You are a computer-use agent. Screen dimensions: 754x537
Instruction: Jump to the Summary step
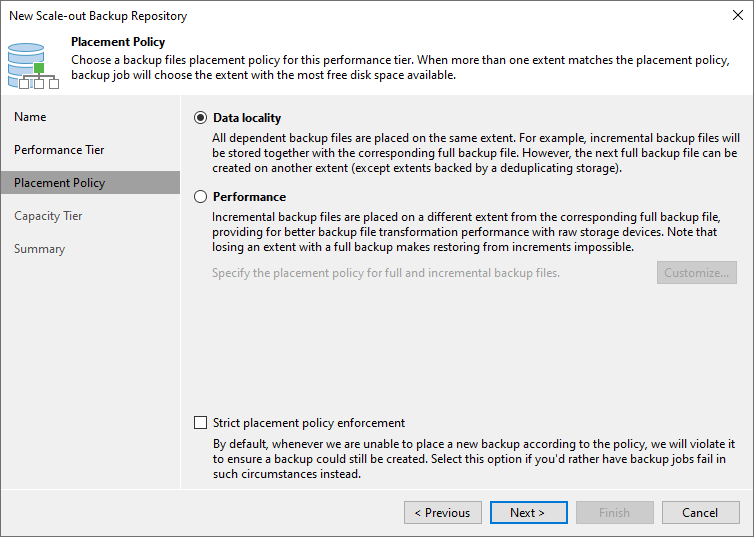click(x=39, y=249)
